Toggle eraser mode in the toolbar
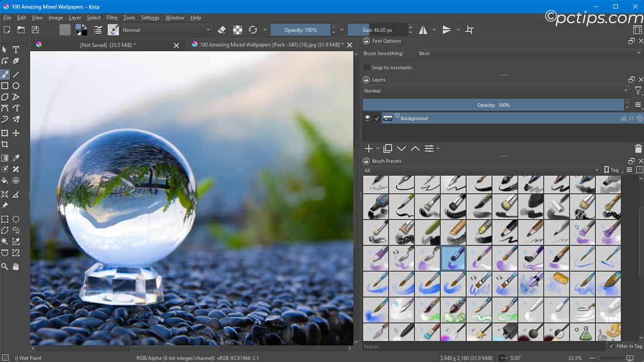Viewport: 644px width, 362px height. click(222, 29)
